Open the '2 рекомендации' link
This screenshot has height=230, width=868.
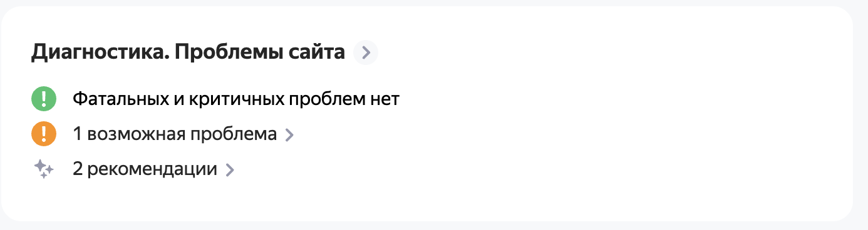coord(145,169)
